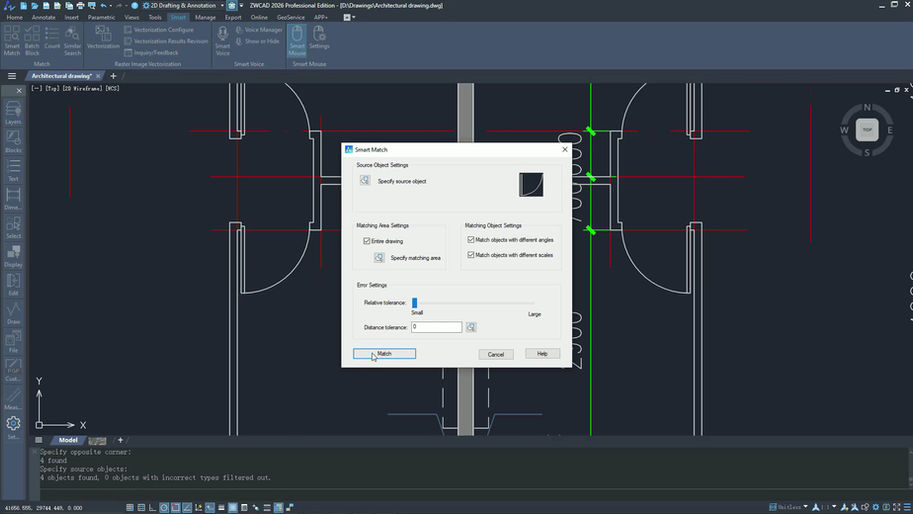Open the Dimension tools in sidebar

[13, 198]
